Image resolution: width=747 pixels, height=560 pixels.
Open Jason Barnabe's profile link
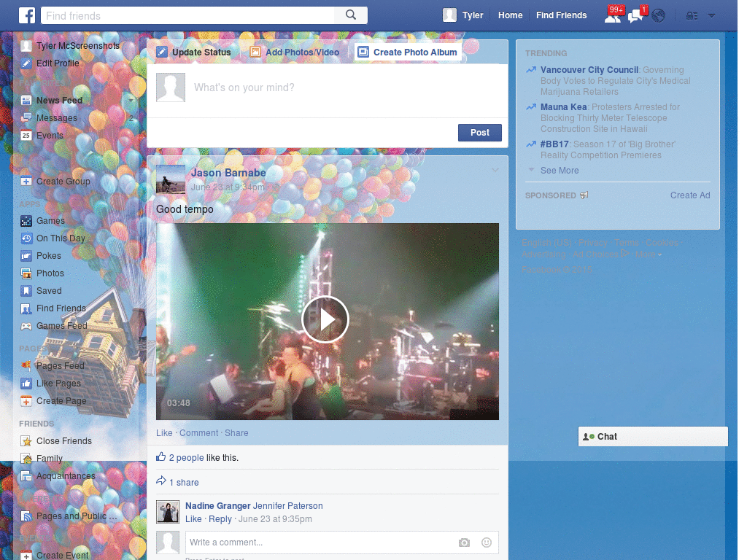(228, 173)
